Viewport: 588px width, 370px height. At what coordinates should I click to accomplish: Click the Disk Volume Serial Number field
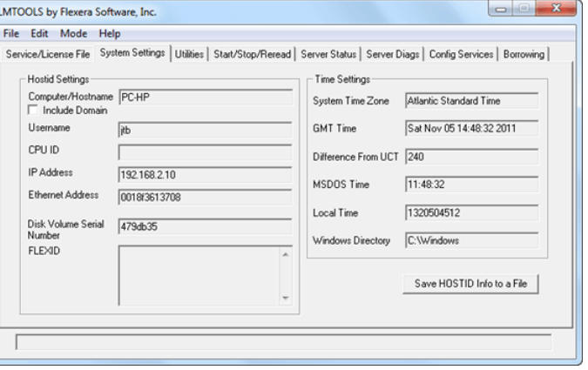204,225
